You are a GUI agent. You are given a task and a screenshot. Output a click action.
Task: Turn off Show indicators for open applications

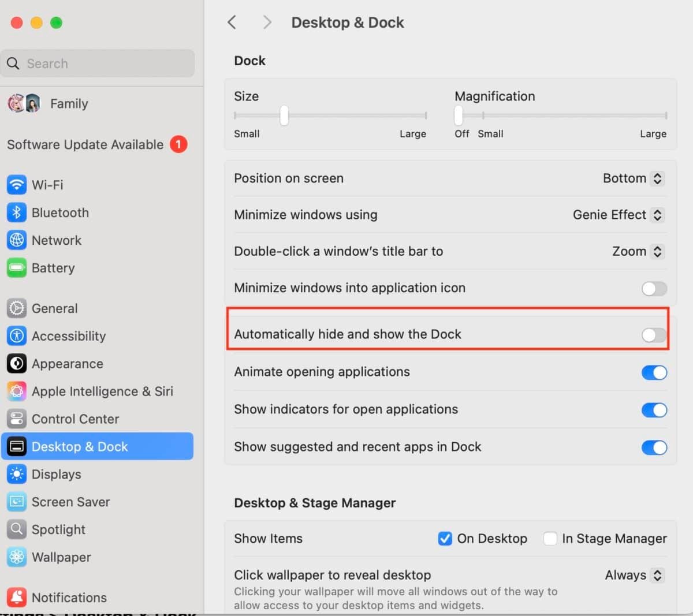(654, 410)
